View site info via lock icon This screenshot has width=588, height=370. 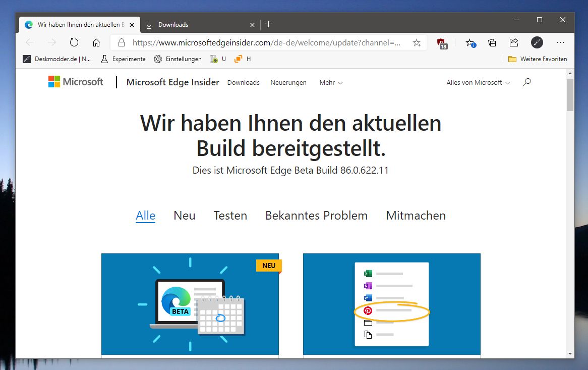[x=121, y=42]
